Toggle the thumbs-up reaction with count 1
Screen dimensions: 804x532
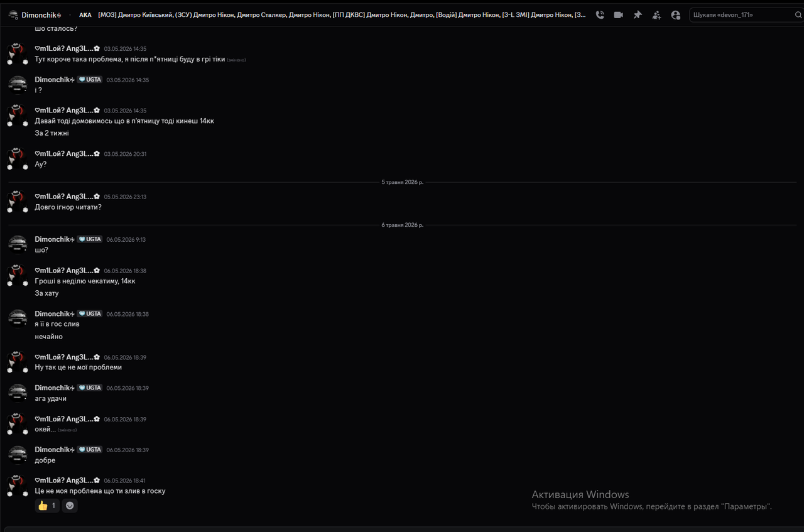(x=47, y=506)
